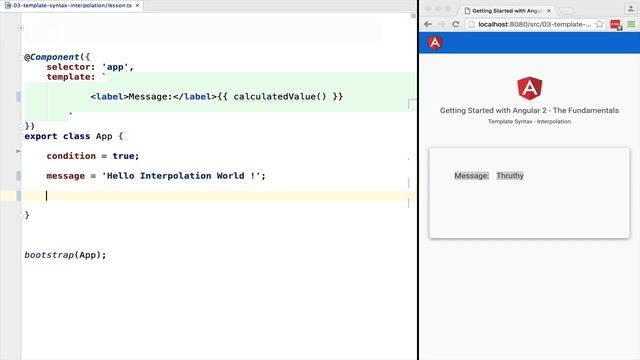The width and height of the screenshot is (640, 360).
Task: Click the small Angular logo in the blue header
Action: (x=435, y=42)
